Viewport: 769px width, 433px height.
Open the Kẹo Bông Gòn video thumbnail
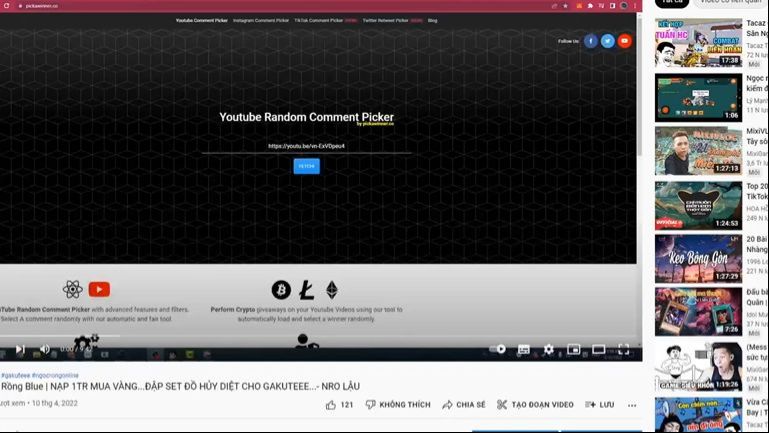tap(698, 258)
